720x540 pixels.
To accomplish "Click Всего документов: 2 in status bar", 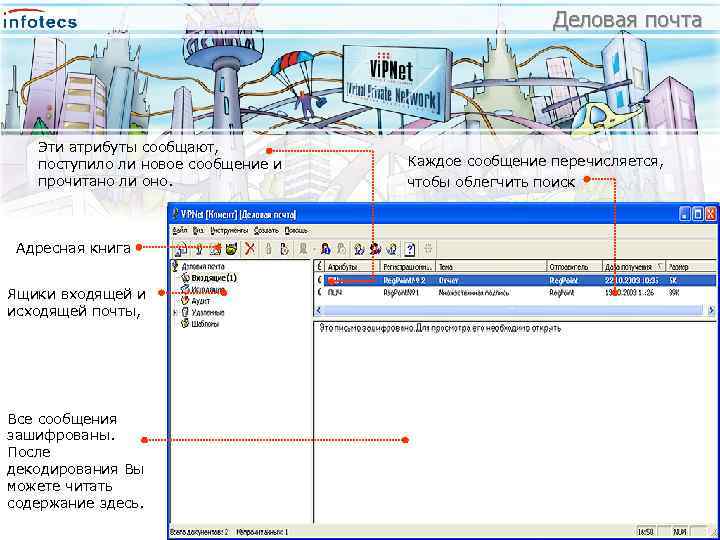I will pyautogui.click(x=199, y=532).
